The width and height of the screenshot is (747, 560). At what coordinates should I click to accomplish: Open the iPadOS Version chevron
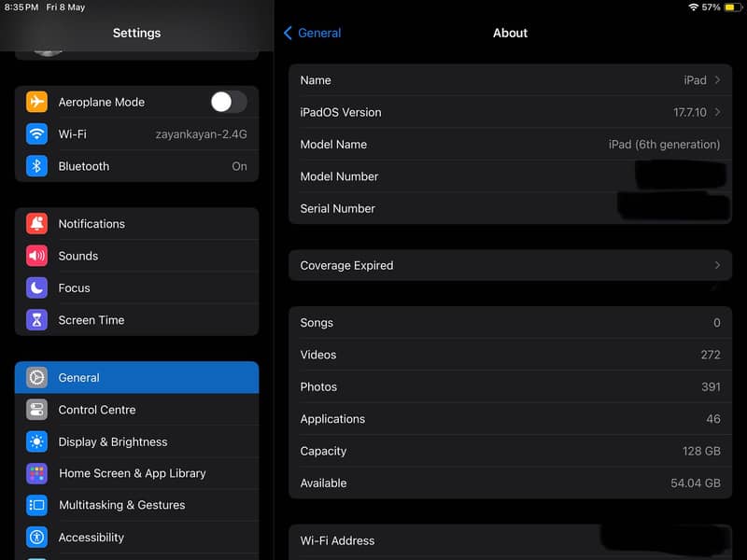click(717, 112)
